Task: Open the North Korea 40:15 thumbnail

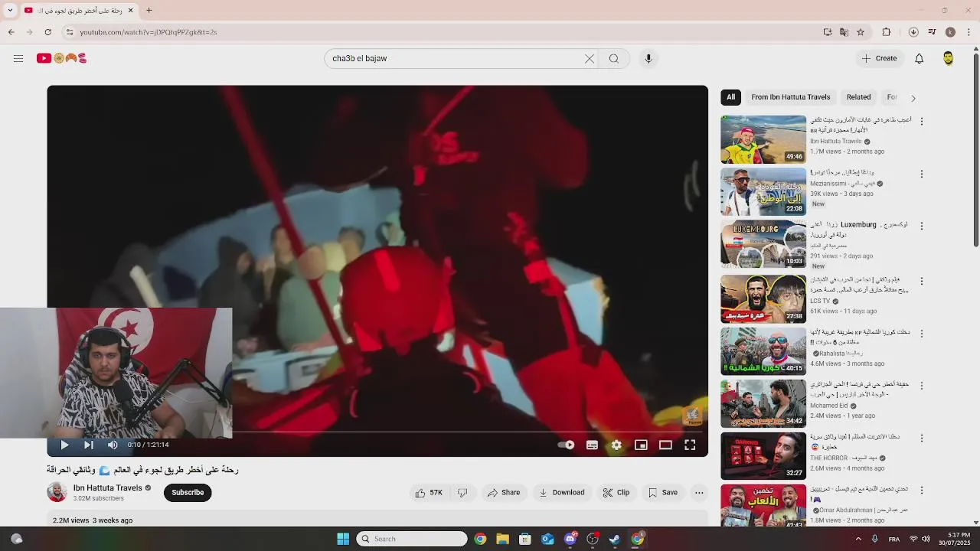Action: coord(763,351)
